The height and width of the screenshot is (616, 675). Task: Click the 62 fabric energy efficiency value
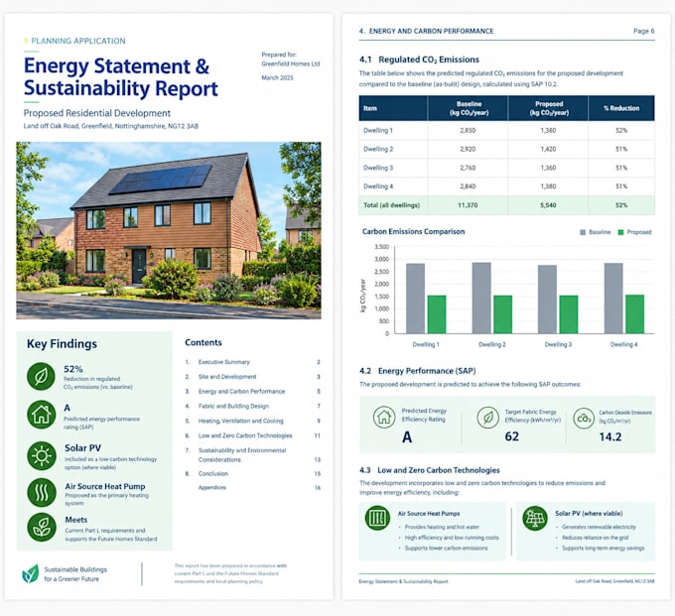tap(512, 436)
